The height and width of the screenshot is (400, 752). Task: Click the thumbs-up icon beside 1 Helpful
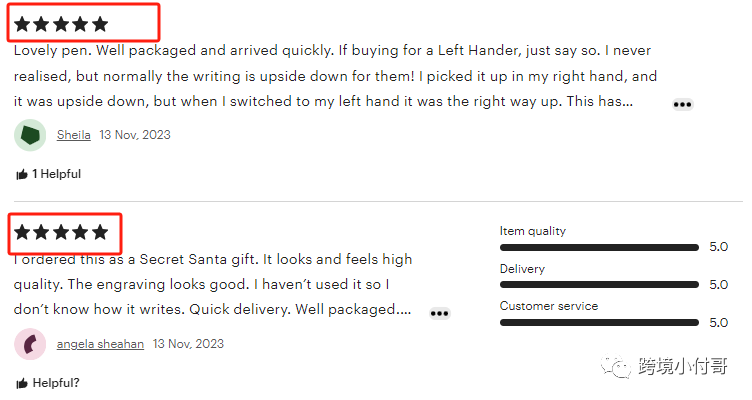(x=22, y=174)
